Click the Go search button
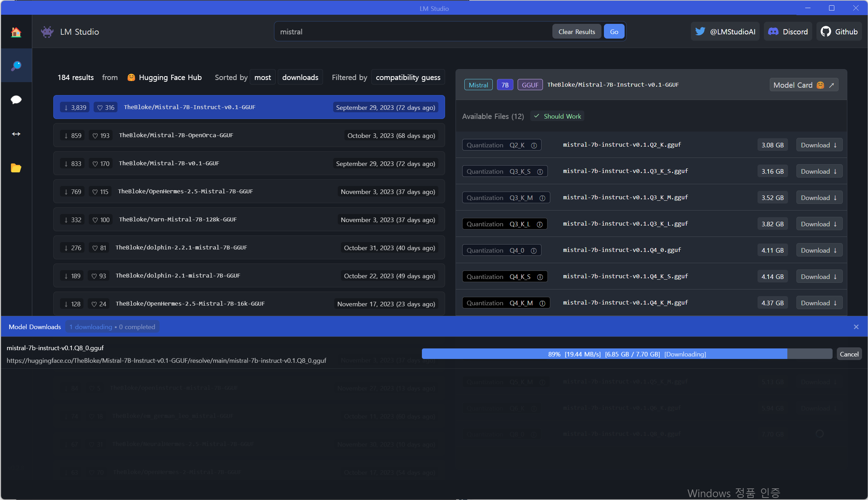This screenshot has width=868, height=500. click(x=614, y=32)
